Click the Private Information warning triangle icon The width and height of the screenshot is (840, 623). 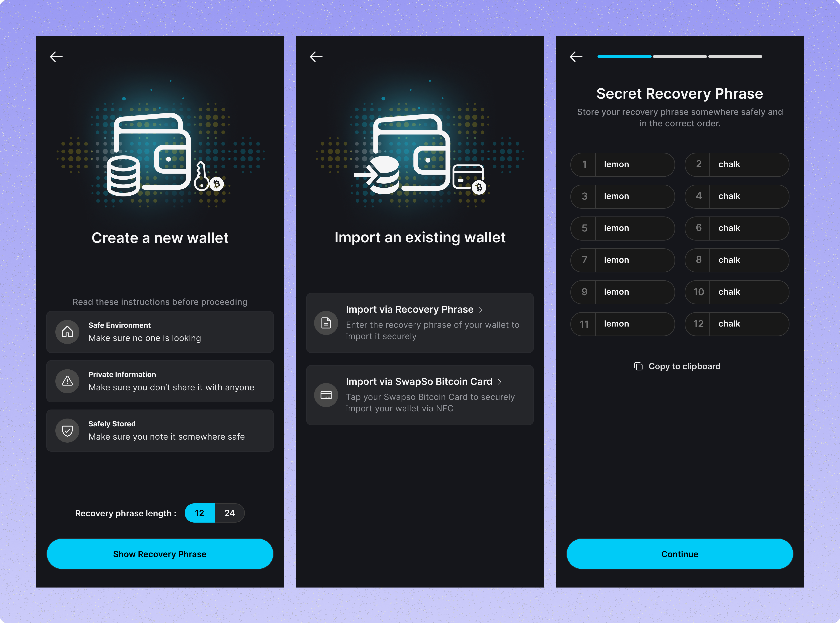click(67, 381)
